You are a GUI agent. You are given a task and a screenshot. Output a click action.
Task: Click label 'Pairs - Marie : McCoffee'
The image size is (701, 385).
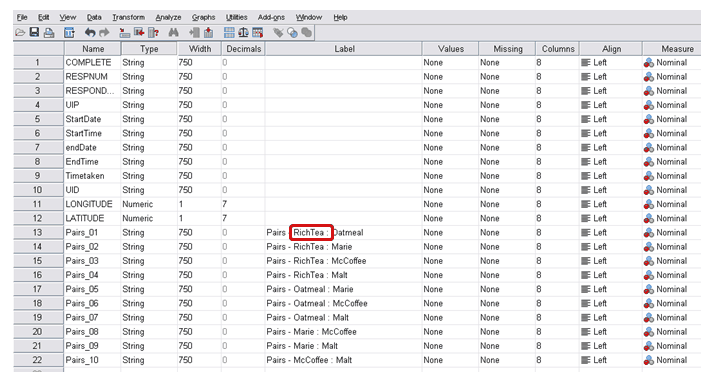point(312,332)
